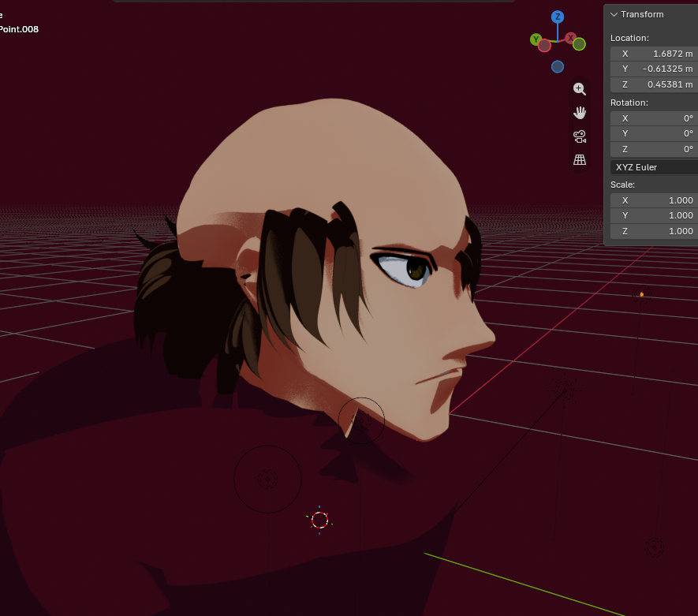Edit Location X field 1.6872 m
The width and height of the screenshot is (698, 616).
654,54
